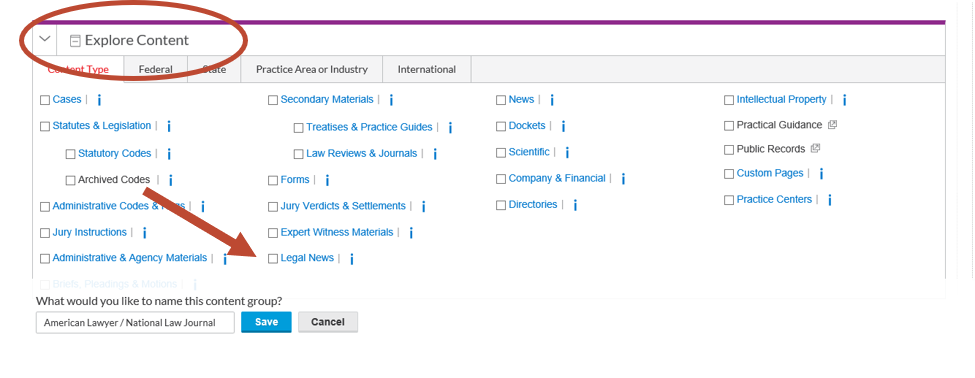
Task: Show info for Legal News
Action: tap(351, 259)
